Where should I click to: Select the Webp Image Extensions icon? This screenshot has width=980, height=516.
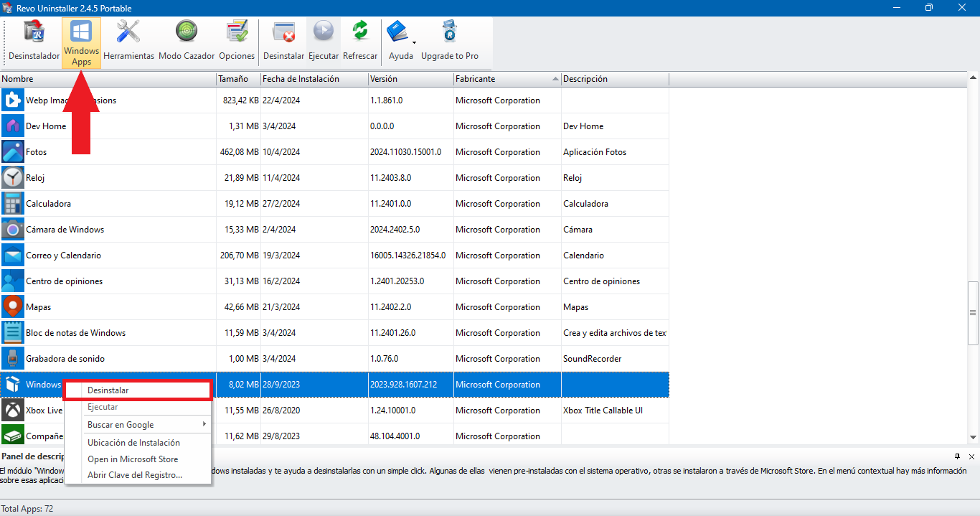click(x=13, y=100)
